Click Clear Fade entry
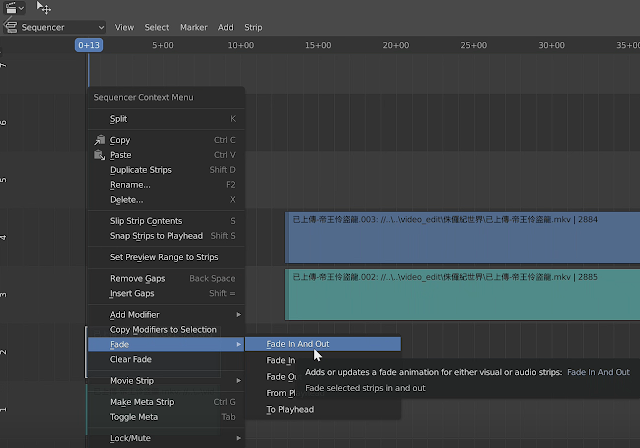The height and width of the screenshot is (448, 640). point(131,359)
